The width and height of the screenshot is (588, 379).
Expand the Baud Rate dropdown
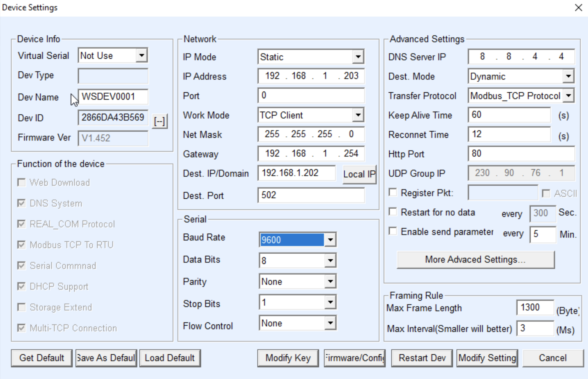click(331, 239)
